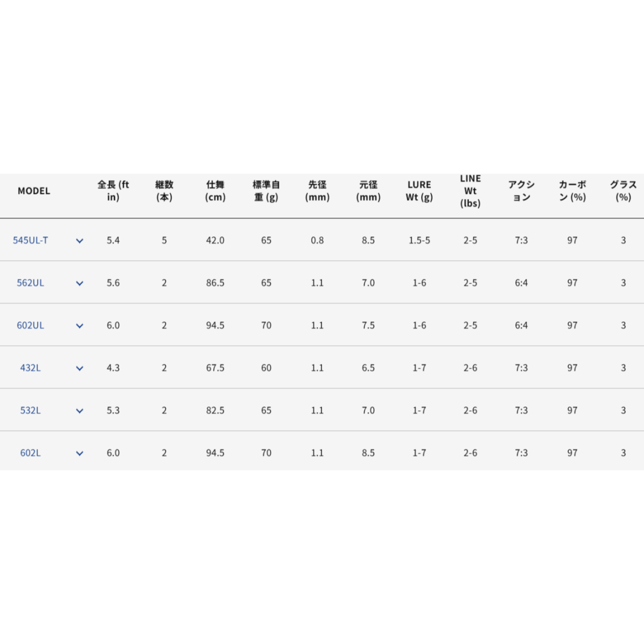Viewport: 644px width, 644px height.
Task: Click the LURE Wt (g) column header
Action: click(x=419, y=191)
